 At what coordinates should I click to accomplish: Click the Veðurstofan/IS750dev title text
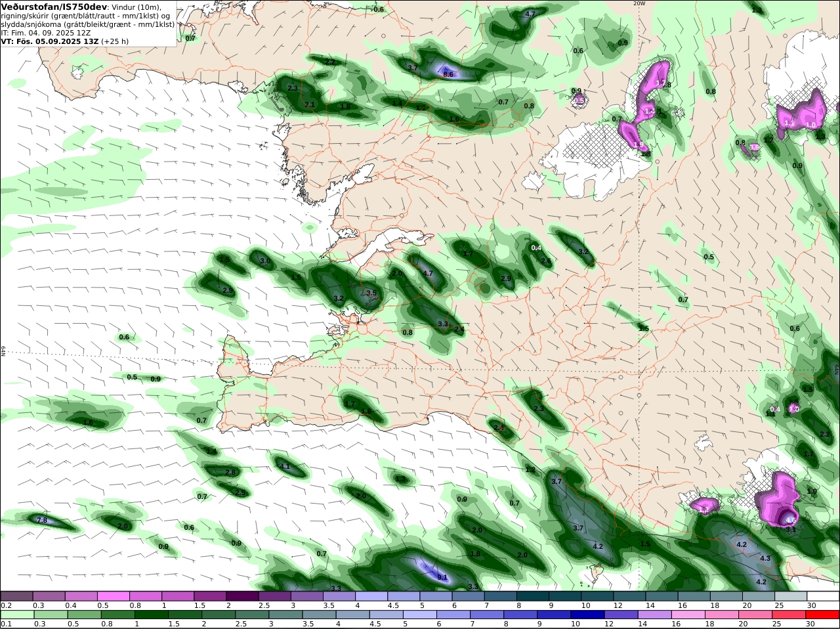(54, 7)
